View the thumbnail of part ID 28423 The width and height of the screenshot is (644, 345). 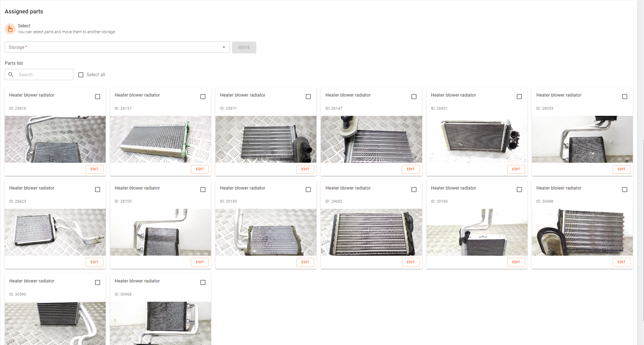tap(55, 232)
